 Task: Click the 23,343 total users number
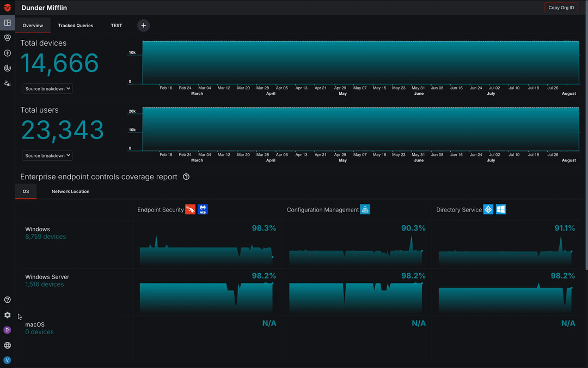coord(62,130)
